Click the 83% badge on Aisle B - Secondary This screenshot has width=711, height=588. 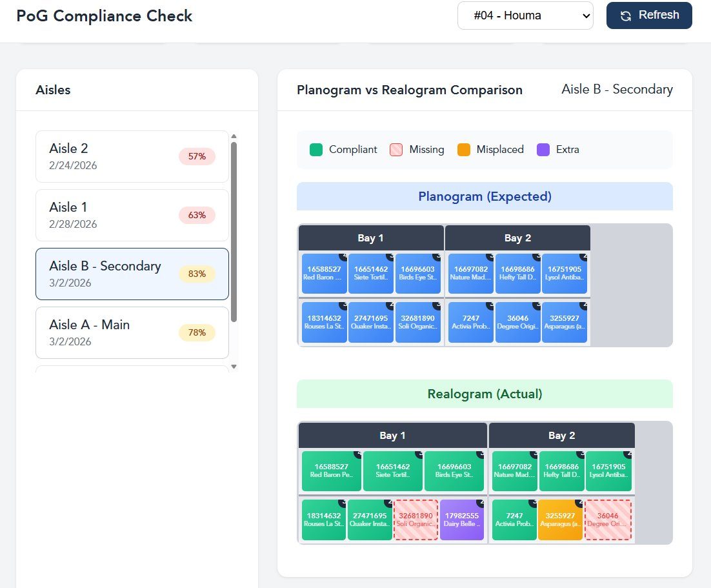click(197, 274)
